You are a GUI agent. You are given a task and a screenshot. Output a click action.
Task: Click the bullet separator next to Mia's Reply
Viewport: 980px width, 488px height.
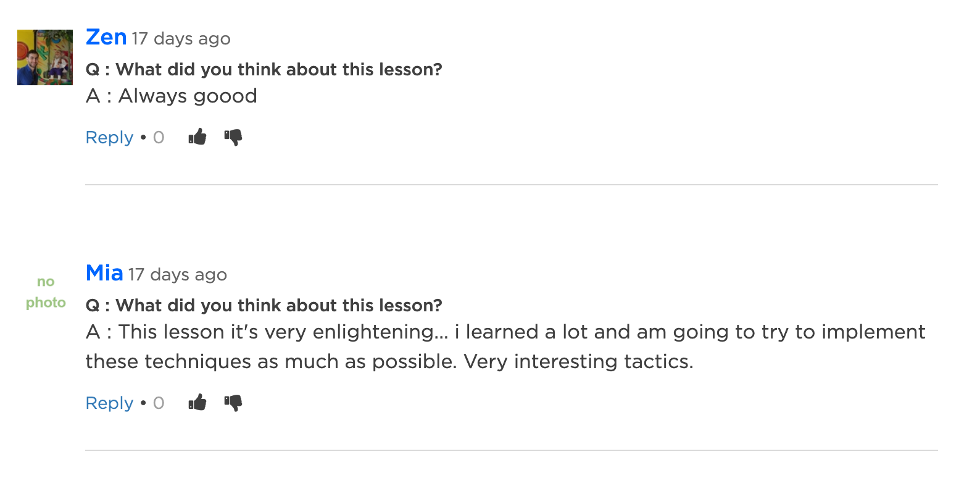coord(143,403)
